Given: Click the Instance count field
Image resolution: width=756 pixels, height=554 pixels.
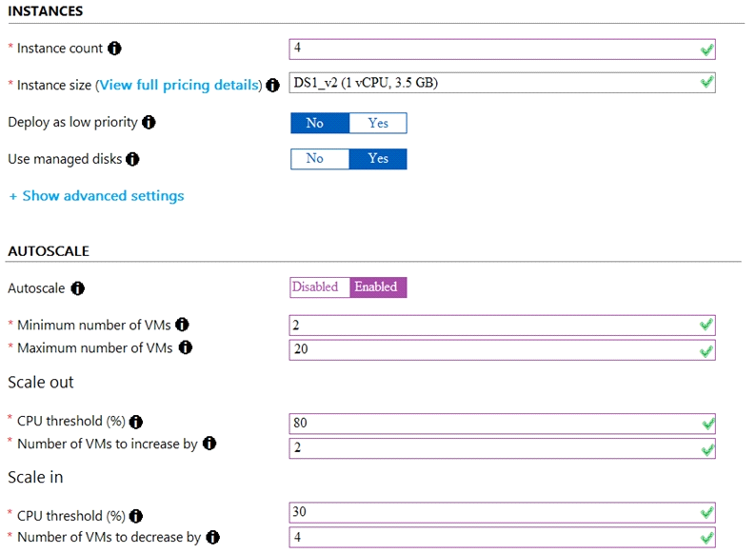Looking at the screenshot, I should [503, 49].
